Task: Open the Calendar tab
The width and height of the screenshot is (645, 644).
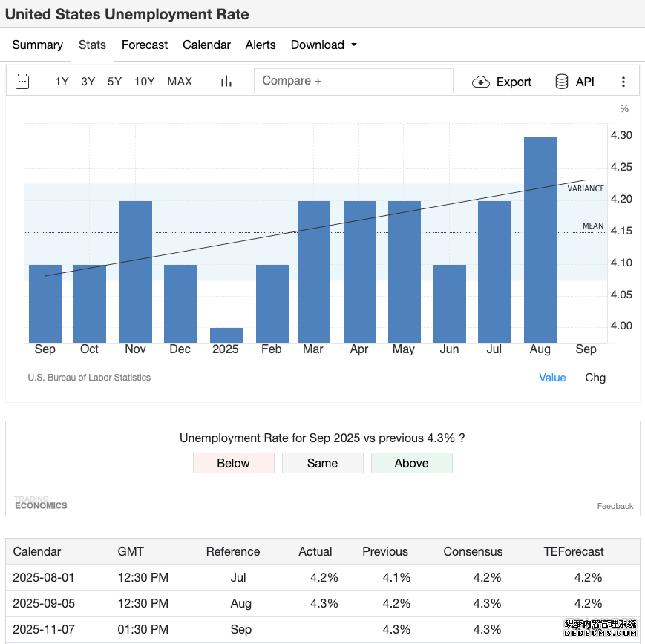Action: (x=206, y=45)
